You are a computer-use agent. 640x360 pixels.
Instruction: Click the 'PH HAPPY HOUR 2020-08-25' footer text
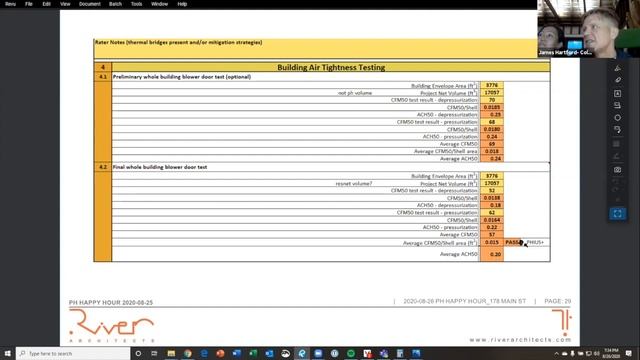click(x=111, y=302)
